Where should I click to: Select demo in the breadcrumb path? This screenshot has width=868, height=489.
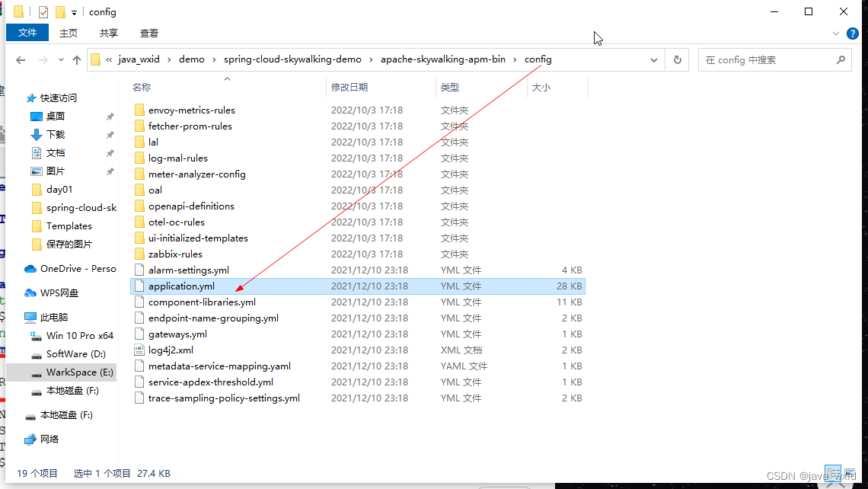tap(192, 59)
